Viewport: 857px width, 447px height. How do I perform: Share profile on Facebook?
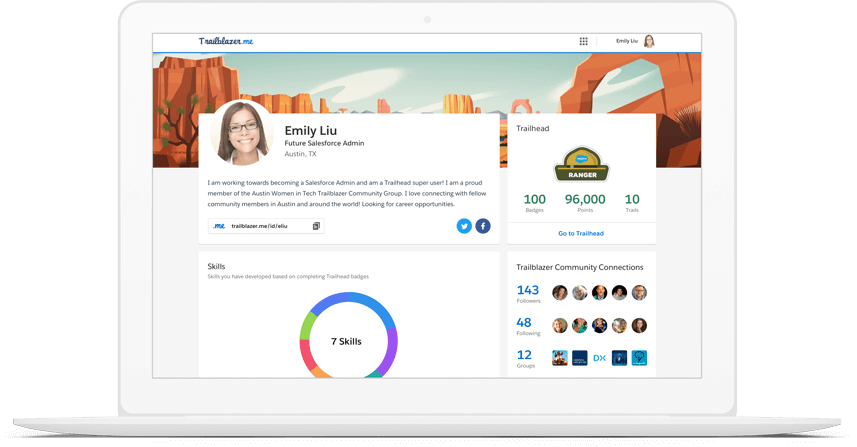click(x=483, y=226)
